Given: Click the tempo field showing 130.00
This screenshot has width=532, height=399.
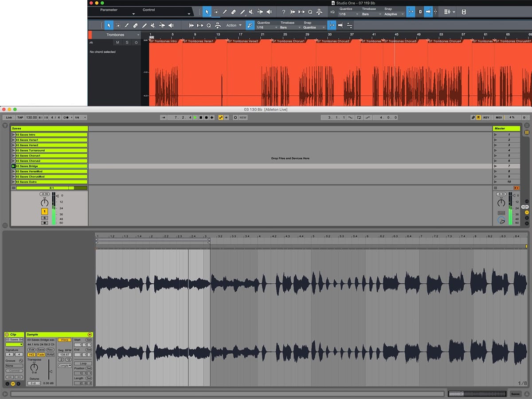Looking at the screenshot, I should [31, 117].
